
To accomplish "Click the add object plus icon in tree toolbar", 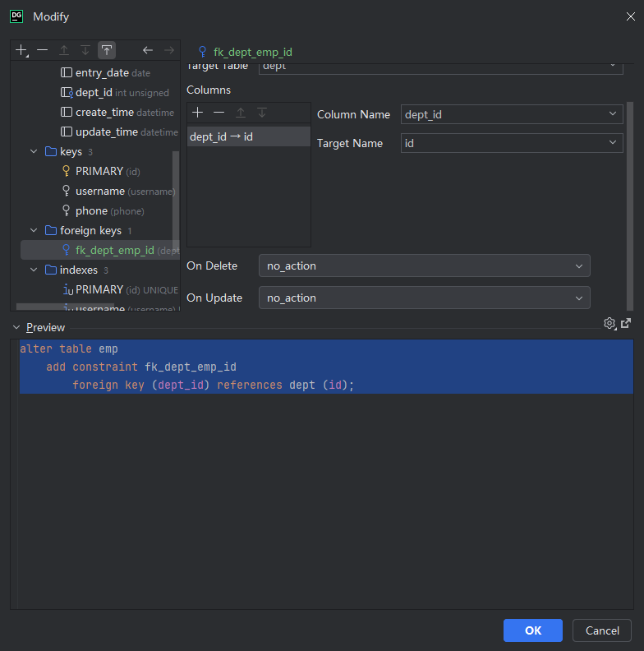I will coord(21,51).
